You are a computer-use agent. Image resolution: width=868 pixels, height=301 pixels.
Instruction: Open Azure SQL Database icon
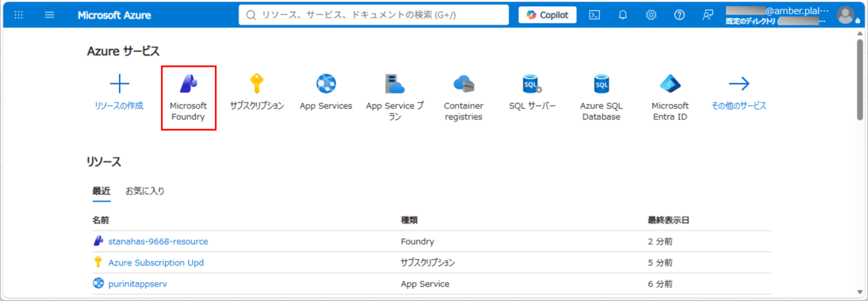tap(601, 83)
